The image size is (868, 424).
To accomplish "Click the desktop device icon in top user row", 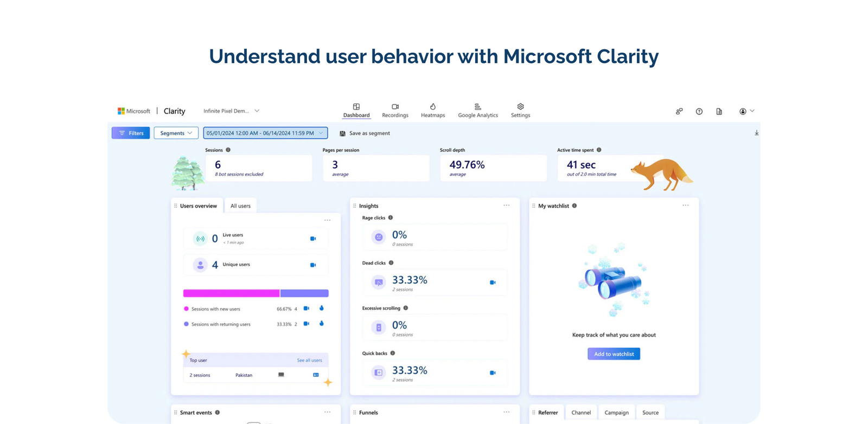I will tap(281, 375).
